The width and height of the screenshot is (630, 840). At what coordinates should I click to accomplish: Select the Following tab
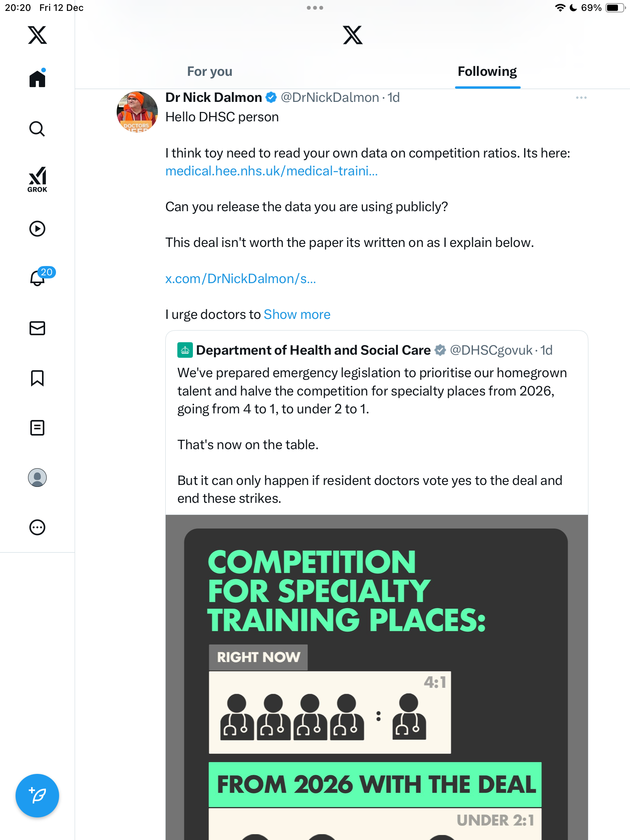487,72
